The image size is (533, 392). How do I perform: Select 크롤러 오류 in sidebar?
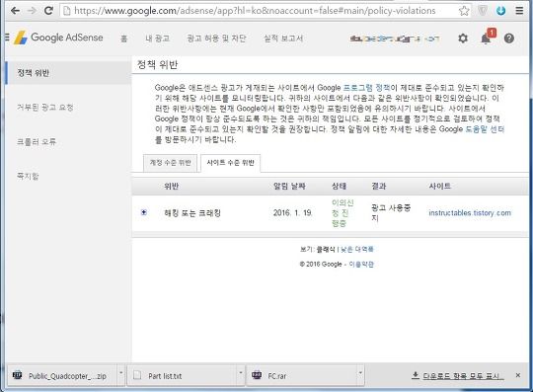(x=37, y=142)
